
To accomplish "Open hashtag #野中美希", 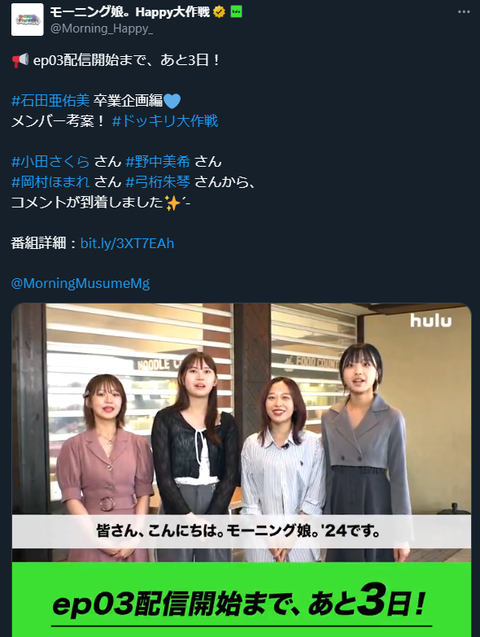I will tap(158, 162).
